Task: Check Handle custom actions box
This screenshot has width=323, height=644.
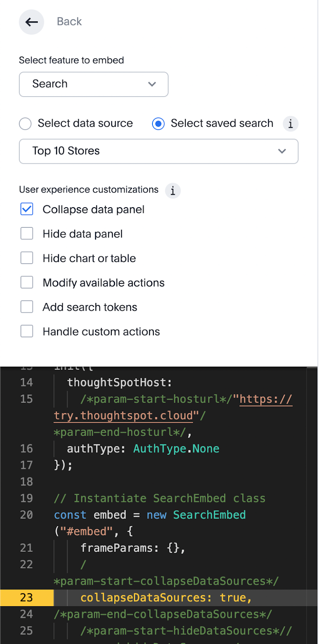Action: (x=27, y=331)
